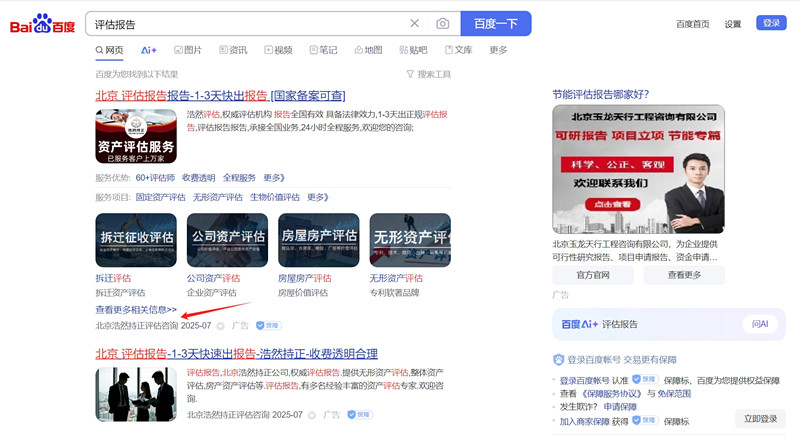Switch to the 资讯 tab
Viewport: 800px width, 436px height.
click(233, 50)
